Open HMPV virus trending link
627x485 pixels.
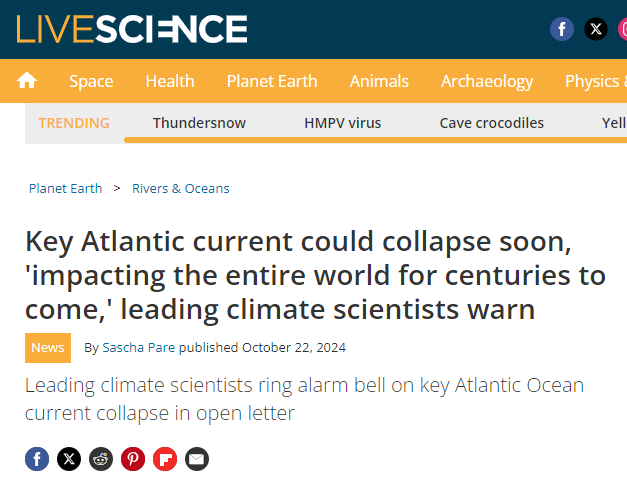coord(343,123)
